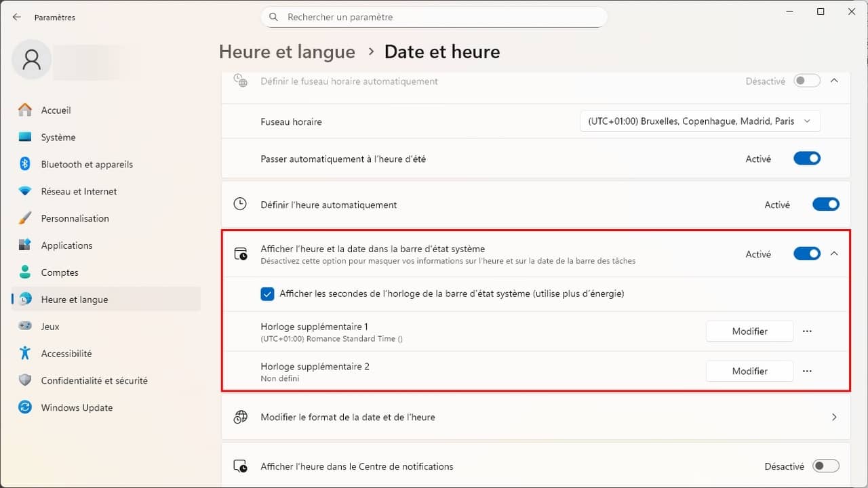Click the Bluetooth icon in the sidebar
868x488 pixels.
click(25, 164)
